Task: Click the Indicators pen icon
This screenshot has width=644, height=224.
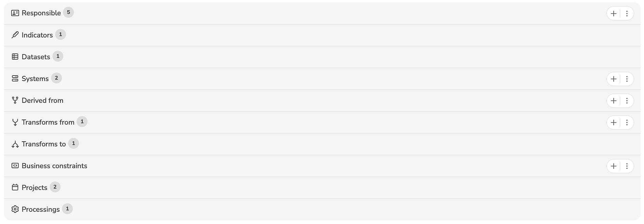Action: click(15, 35)
